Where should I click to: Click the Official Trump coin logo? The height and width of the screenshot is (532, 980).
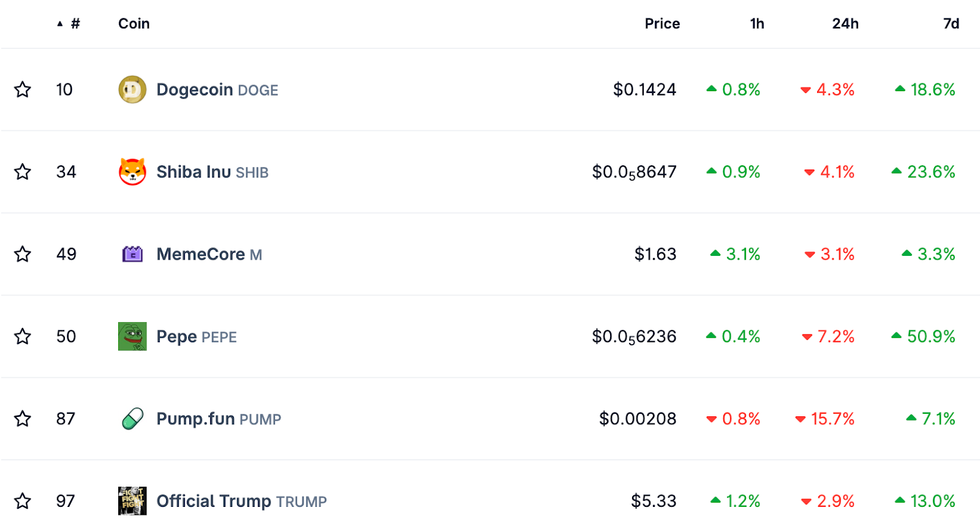pos(131,501)
